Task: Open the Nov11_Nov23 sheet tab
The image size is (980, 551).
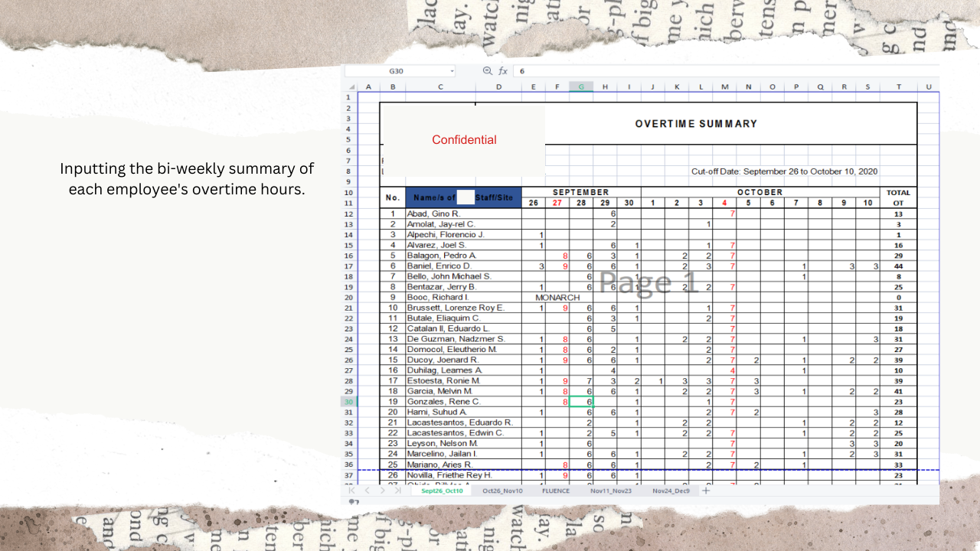Action: [611, 491]
